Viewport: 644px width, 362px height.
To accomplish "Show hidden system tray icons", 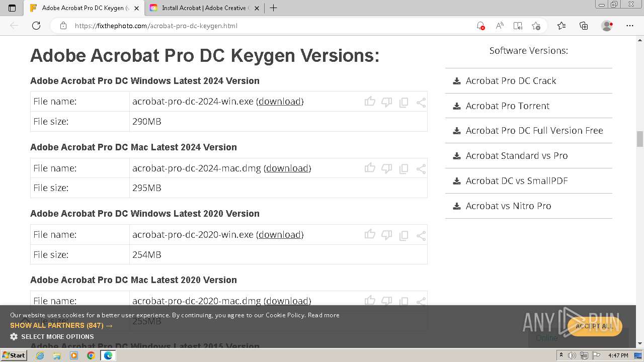I will click(561, 355).
